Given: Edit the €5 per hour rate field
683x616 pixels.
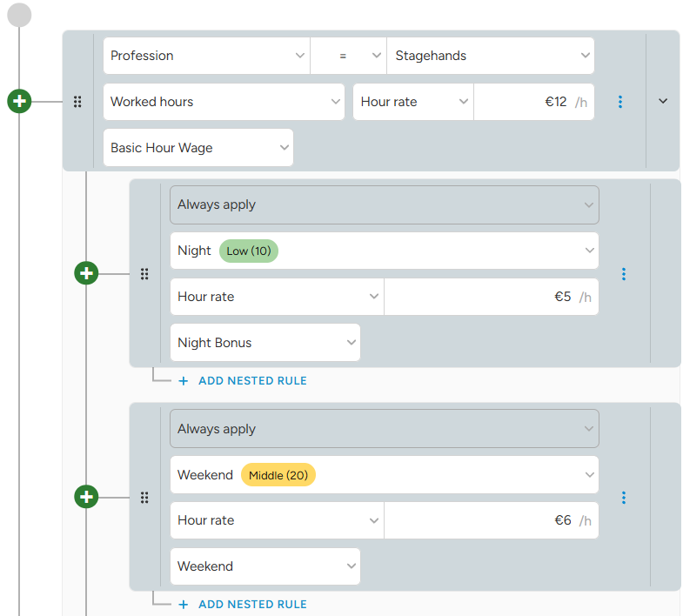Looking at the screenshot, I should point(492,296).
